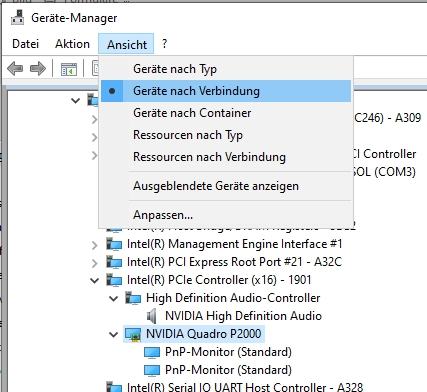Click the Intel(R) Management Engine Interface device icon
Screen dimensions: 427x392
point(114,244)
